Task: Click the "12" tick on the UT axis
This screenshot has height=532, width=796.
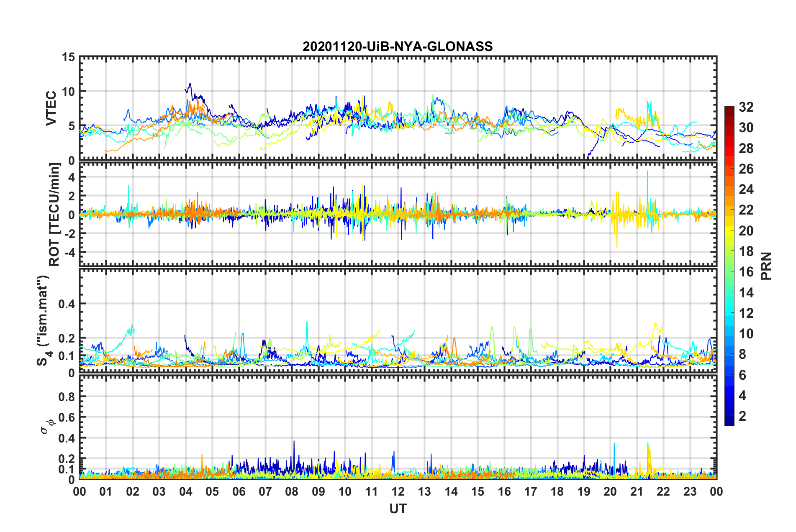Action: [x=398, y=491]
